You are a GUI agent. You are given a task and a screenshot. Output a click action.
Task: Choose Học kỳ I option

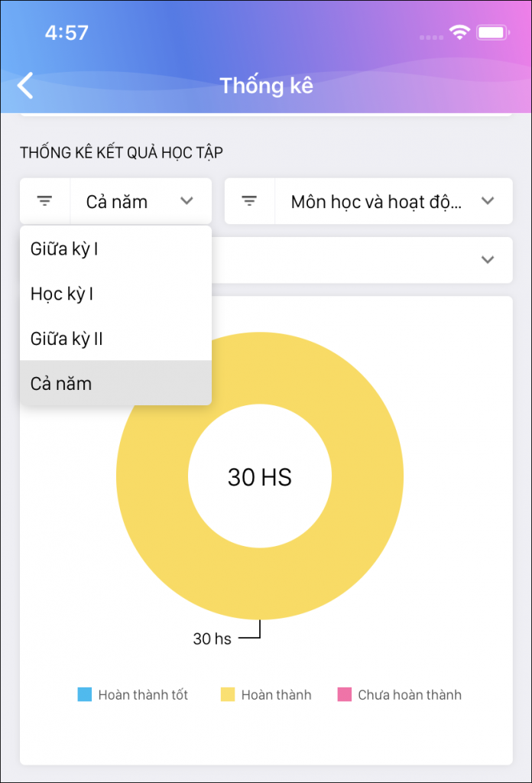[62, 294]
